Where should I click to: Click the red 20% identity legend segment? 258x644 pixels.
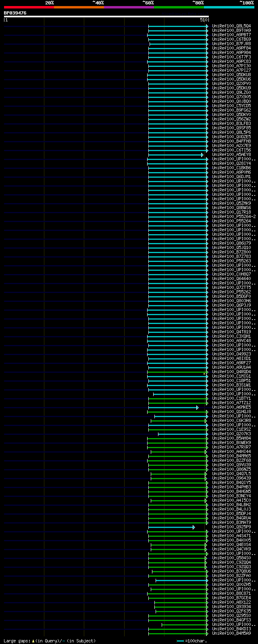click(x=29, y=7)
